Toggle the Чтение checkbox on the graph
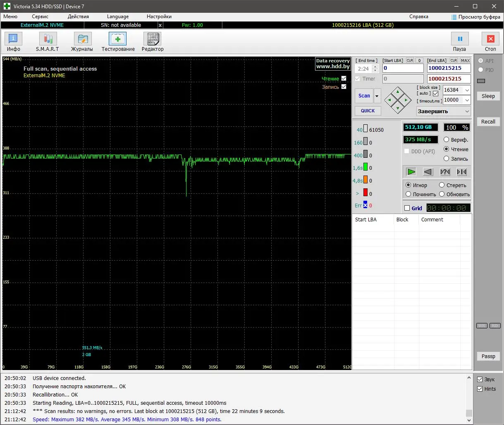 pos(344,78)
